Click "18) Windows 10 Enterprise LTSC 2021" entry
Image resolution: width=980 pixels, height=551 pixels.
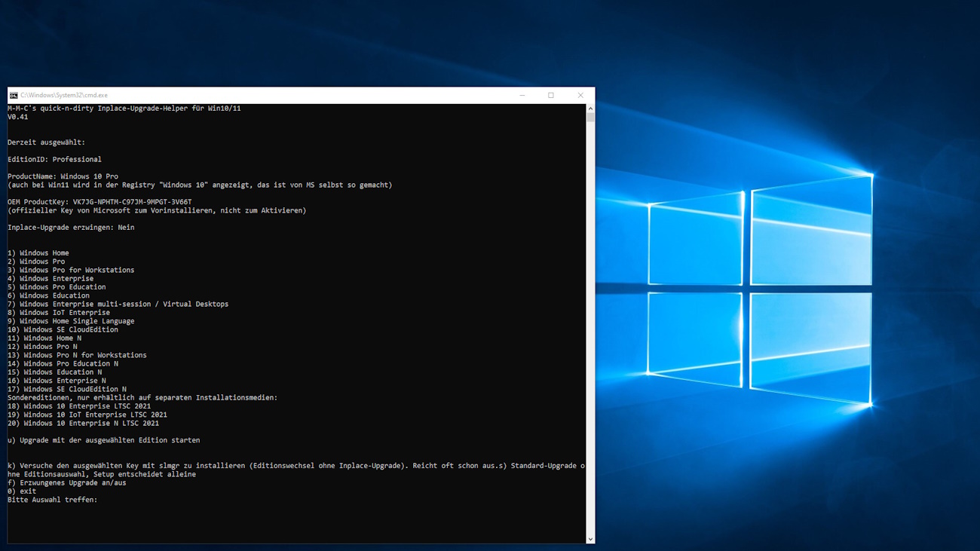click(x=79, y=406)
